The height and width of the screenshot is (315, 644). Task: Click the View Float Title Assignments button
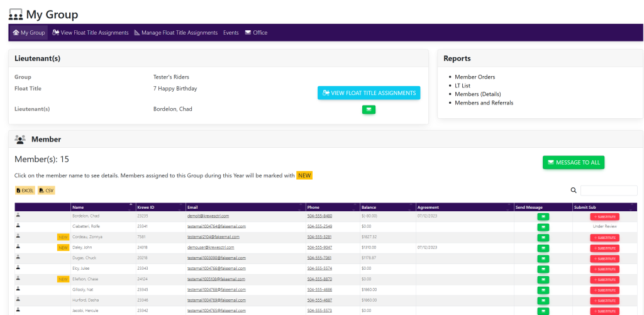pos(369,93)
